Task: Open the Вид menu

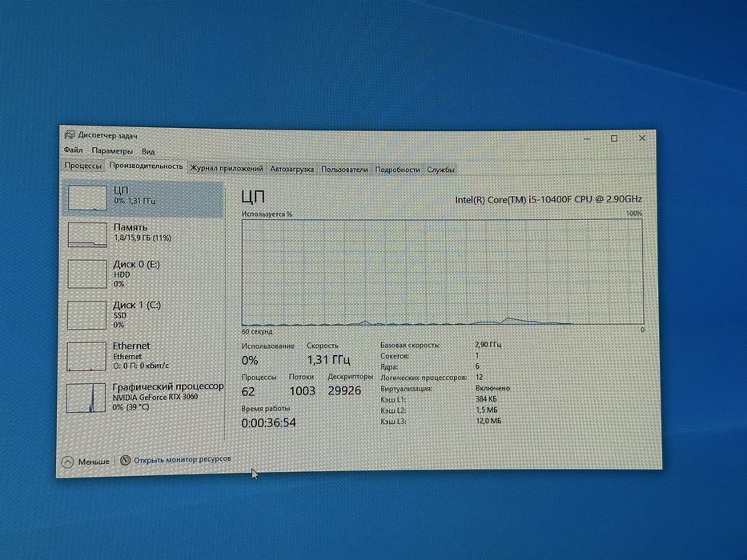Action: point(147,151)
